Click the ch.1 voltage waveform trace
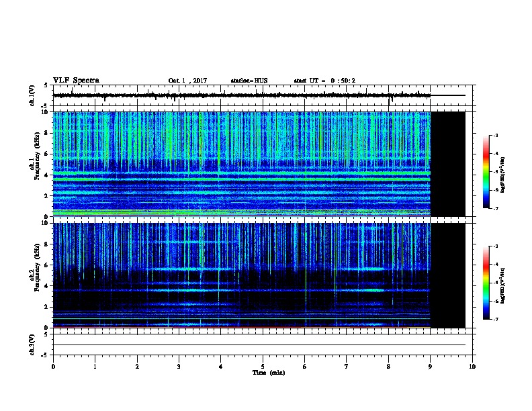532x411 pixels. pos(242,95)
